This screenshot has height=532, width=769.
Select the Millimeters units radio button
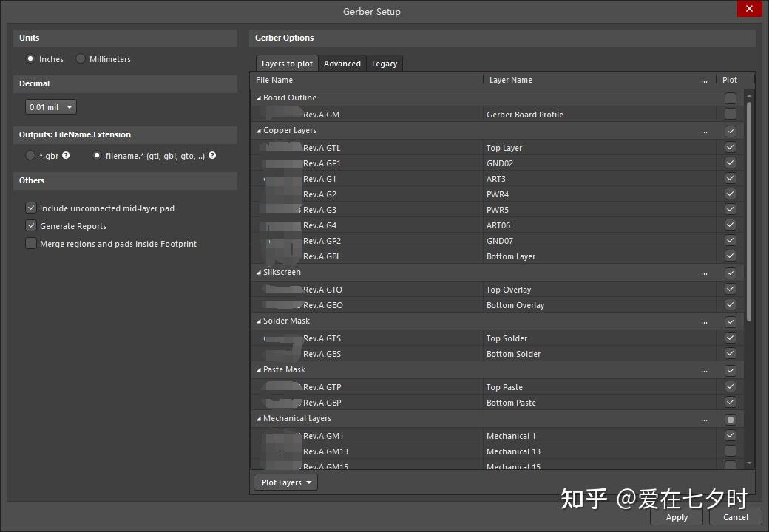81,59
